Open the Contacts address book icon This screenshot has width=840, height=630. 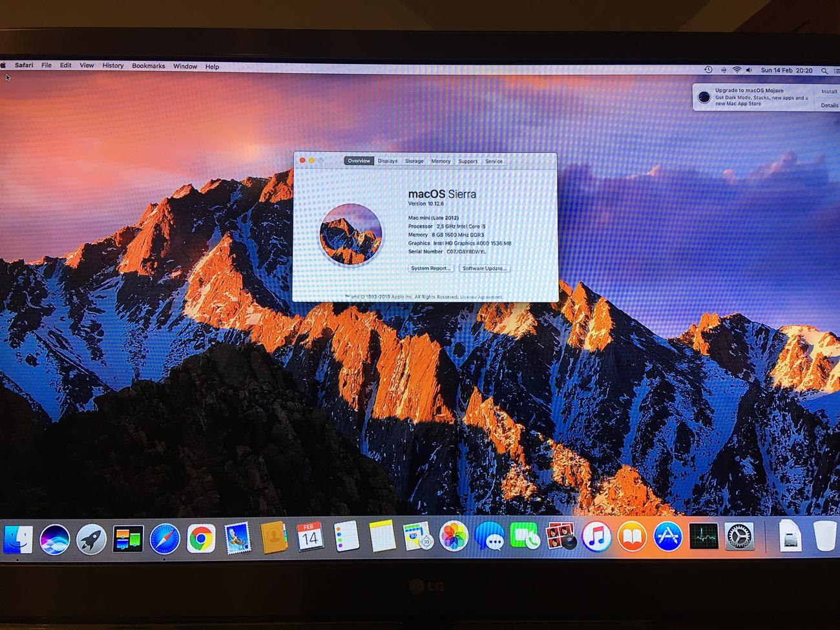click(x=274, y=538)
